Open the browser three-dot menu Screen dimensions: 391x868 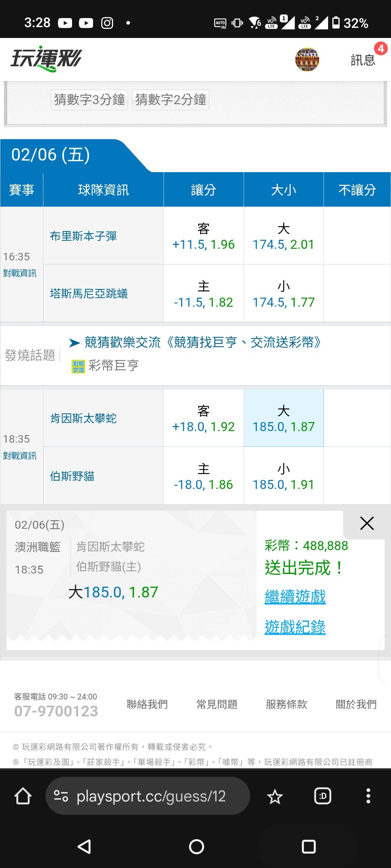click(368, 796)
